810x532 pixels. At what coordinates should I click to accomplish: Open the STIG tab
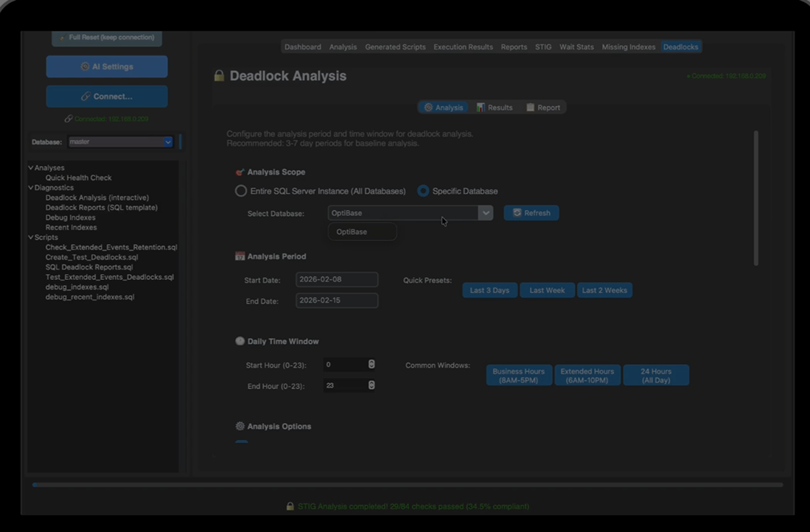[x=543, y=47]
